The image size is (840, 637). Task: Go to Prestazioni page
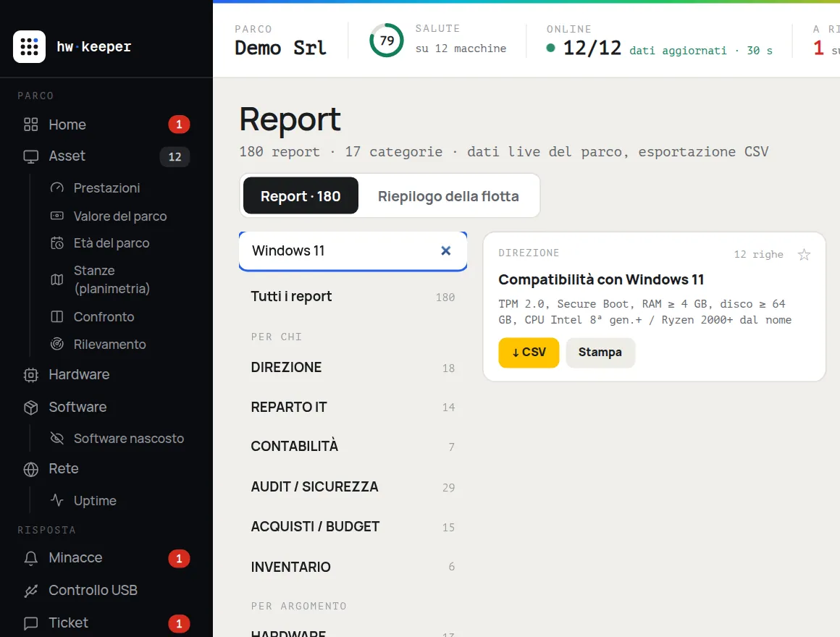[106, 188]
